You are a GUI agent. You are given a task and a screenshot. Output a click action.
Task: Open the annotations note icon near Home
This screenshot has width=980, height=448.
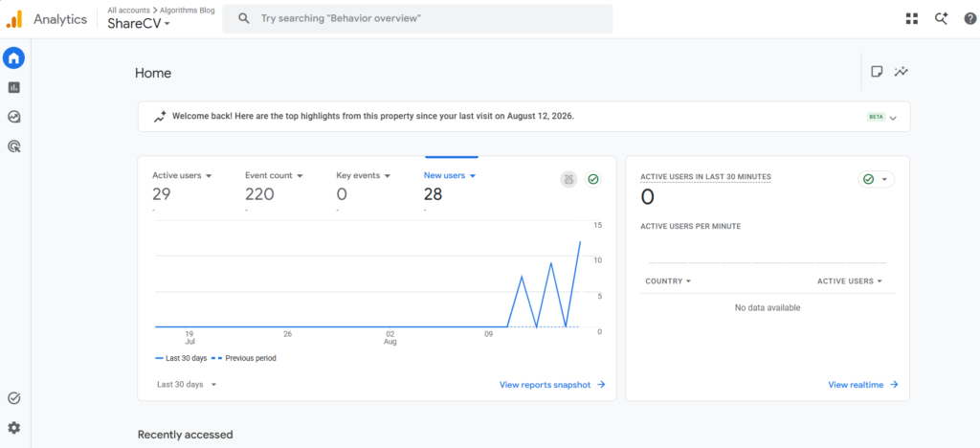tap(877, 71)
